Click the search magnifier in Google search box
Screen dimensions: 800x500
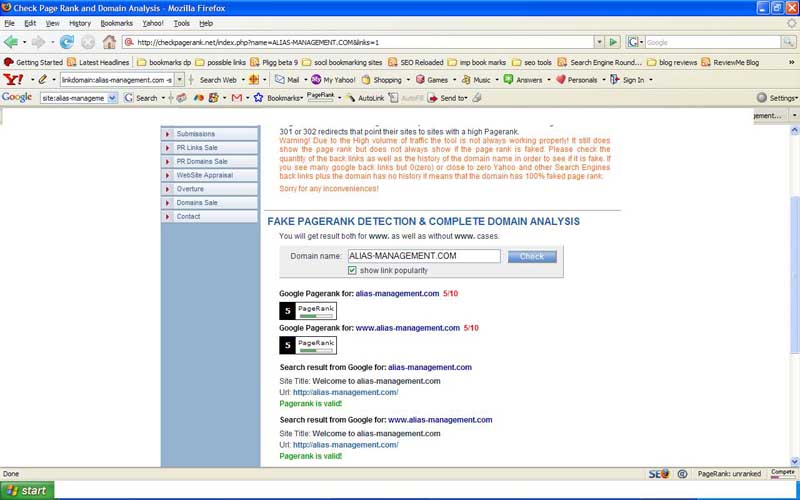(x=788, y=42)
